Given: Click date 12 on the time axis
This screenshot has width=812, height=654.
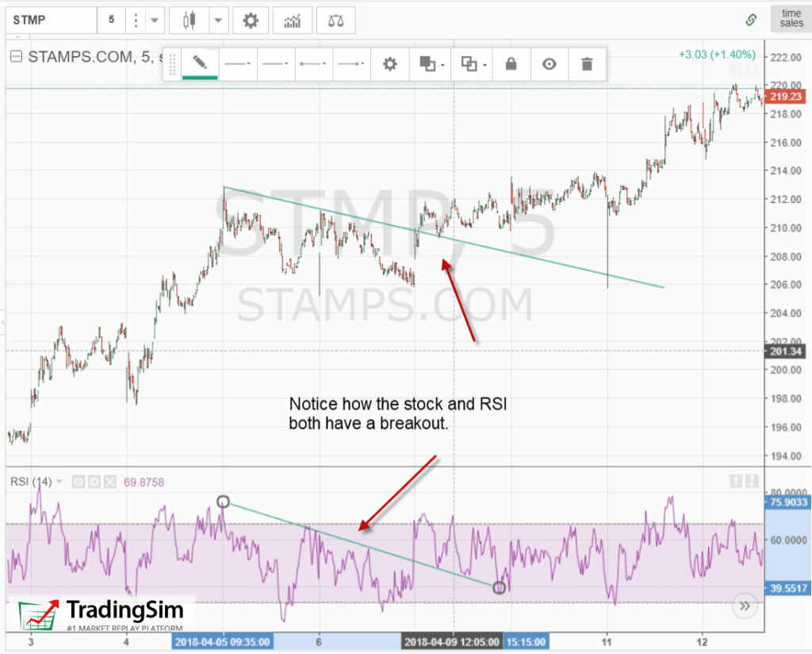Looking at the screenshot, I should point(702,642).
